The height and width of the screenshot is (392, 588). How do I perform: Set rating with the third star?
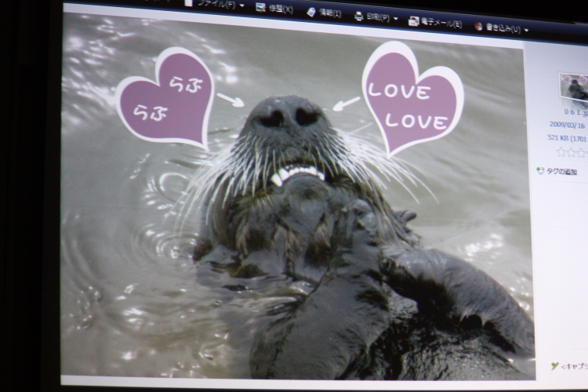pyautogui.click(x=581, y=153)
